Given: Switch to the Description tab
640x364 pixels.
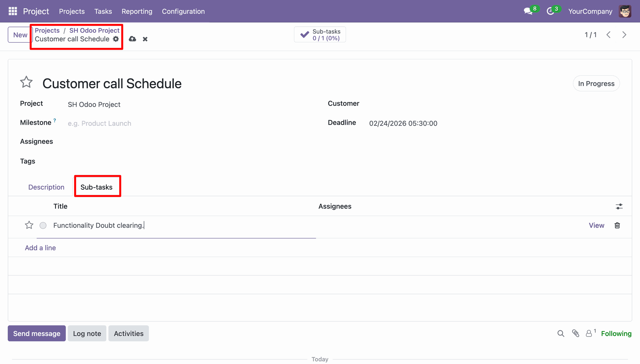Looking at the screenshot, I should (46, 187).
